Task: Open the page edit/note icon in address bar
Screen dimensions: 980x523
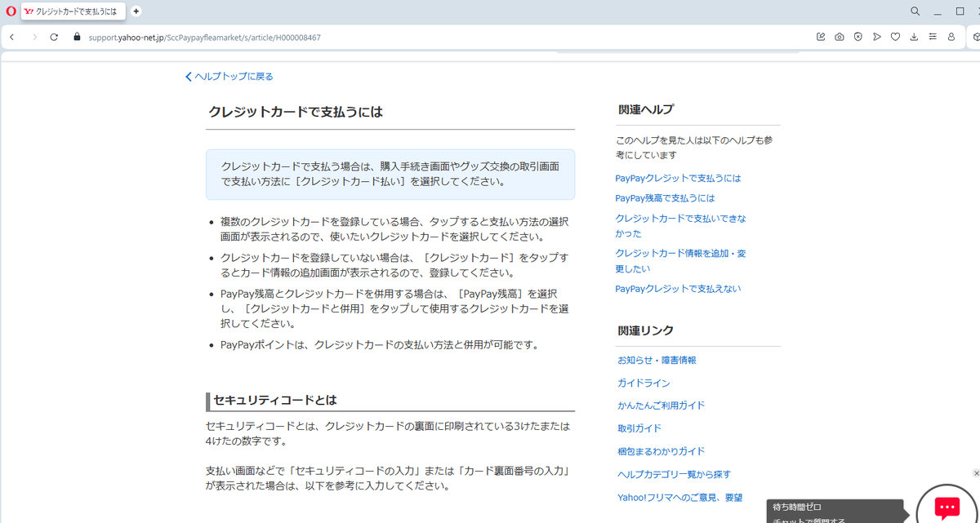Action: [821, 37]
